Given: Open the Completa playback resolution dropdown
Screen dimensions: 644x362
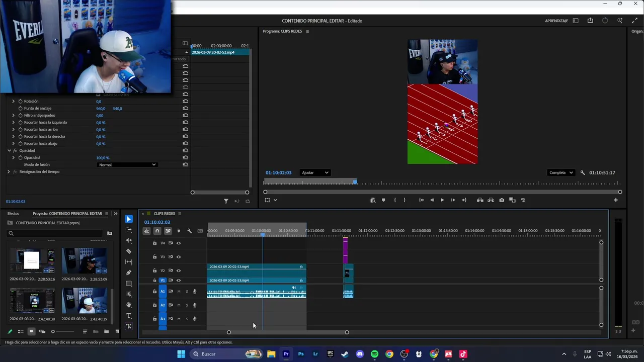Looking at the screenshot, I should tap(561, 172).
